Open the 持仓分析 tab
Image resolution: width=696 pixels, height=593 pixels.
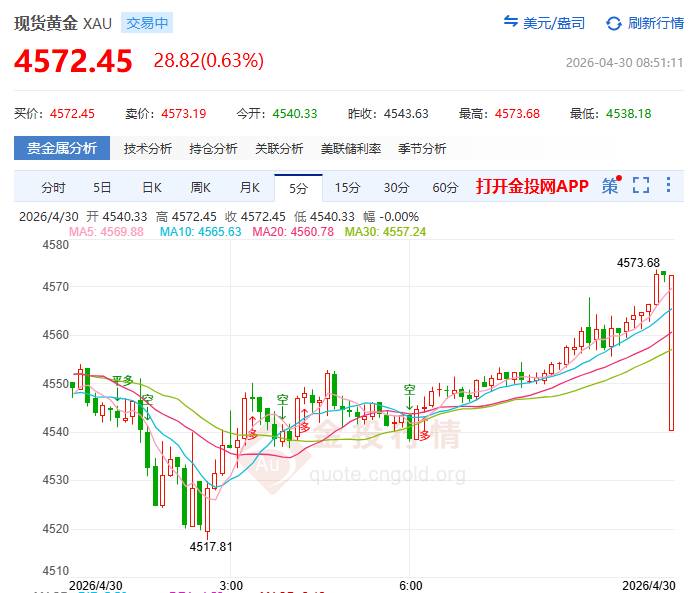click(213, 149)
